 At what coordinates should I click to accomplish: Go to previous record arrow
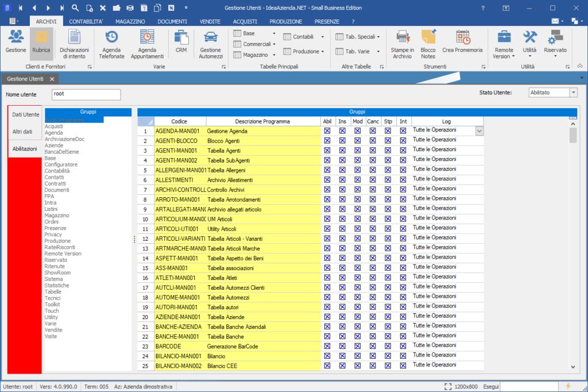(x=34, y=7)
